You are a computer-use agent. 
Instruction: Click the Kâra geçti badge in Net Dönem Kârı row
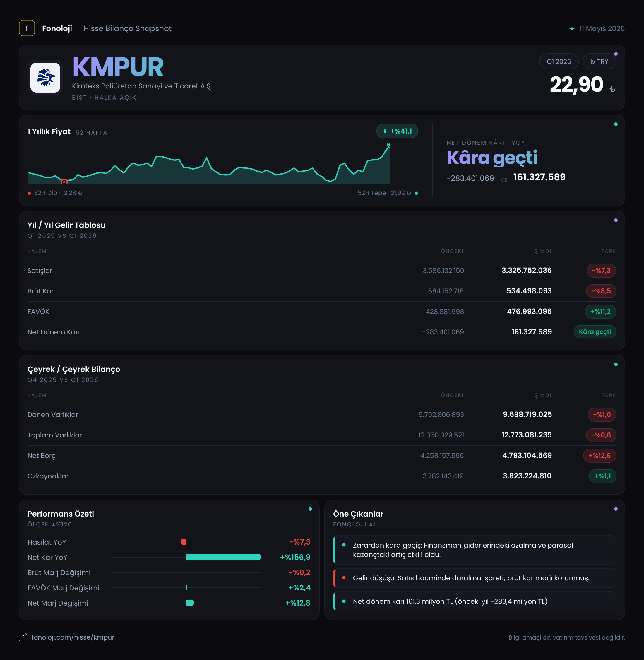595,332
